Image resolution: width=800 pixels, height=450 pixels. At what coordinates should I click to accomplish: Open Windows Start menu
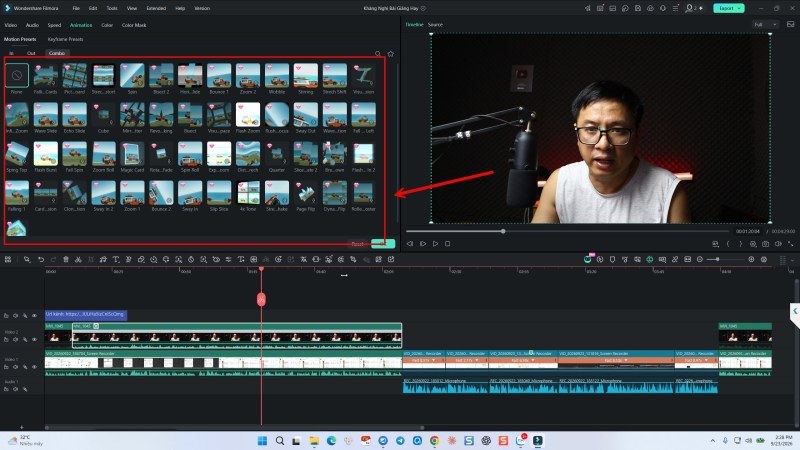tap(262, 441)
